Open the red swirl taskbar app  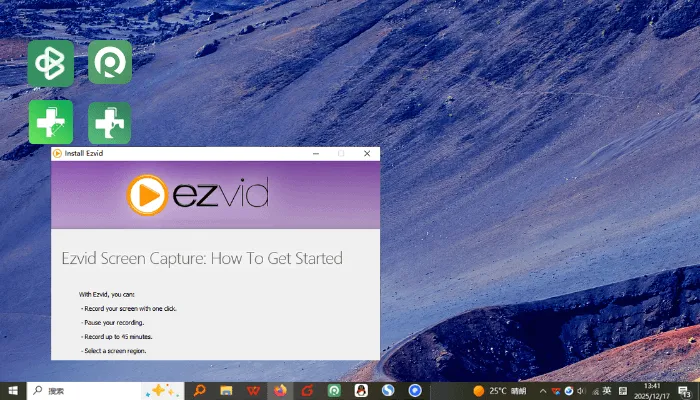(x=307, y=391)
